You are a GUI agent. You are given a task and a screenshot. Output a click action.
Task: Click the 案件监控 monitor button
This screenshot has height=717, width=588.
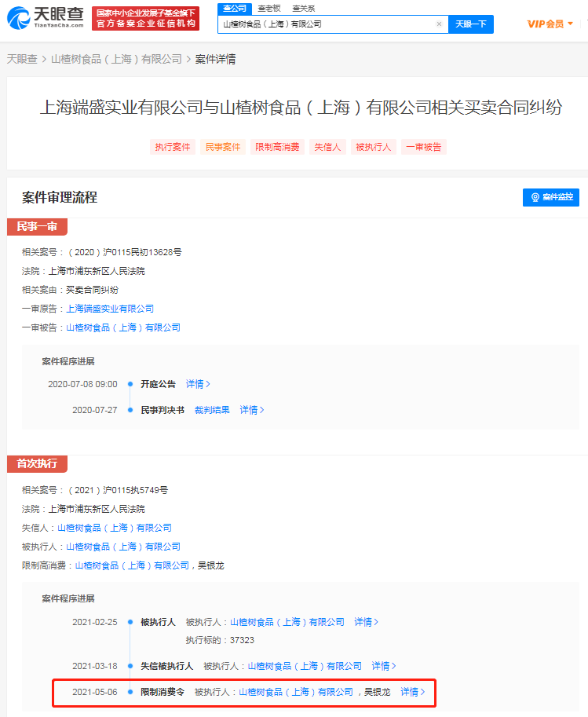551,197
